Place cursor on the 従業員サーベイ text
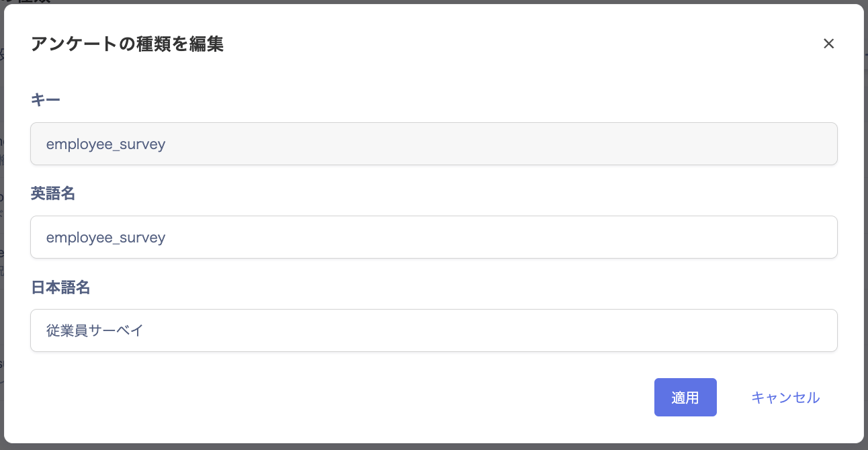868x450 pixels. 95,330
